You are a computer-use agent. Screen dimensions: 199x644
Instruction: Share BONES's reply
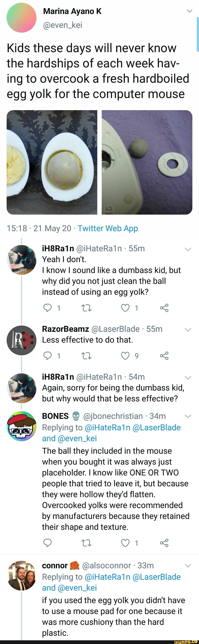164,543
